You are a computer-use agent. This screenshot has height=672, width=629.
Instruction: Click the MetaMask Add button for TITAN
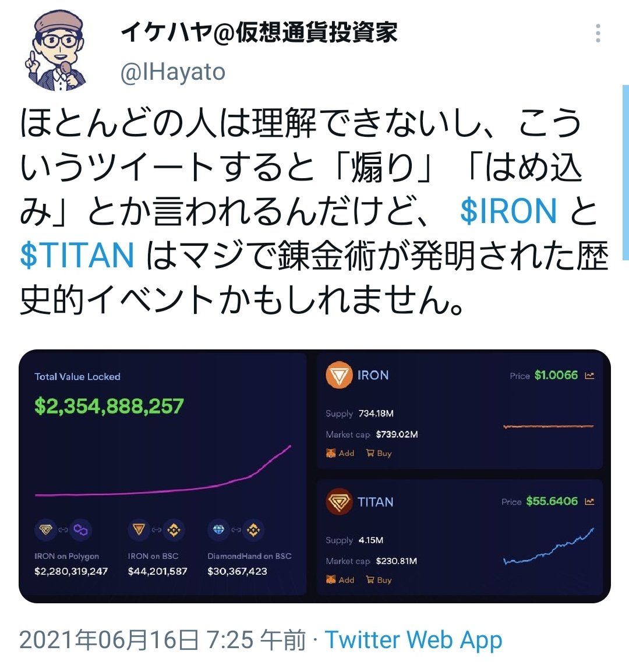pos(341,580)
